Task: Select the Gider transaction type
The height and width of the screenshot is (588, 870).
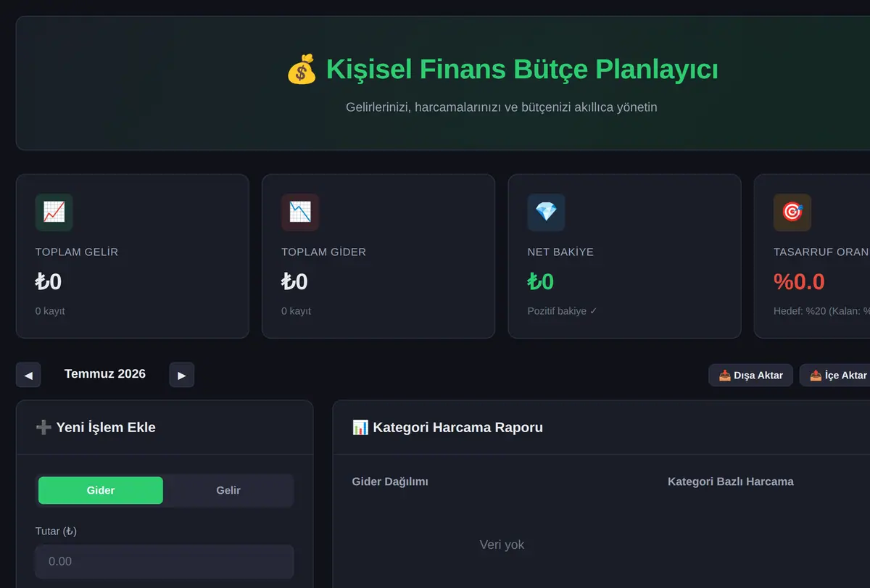Action: click(101, 490)
